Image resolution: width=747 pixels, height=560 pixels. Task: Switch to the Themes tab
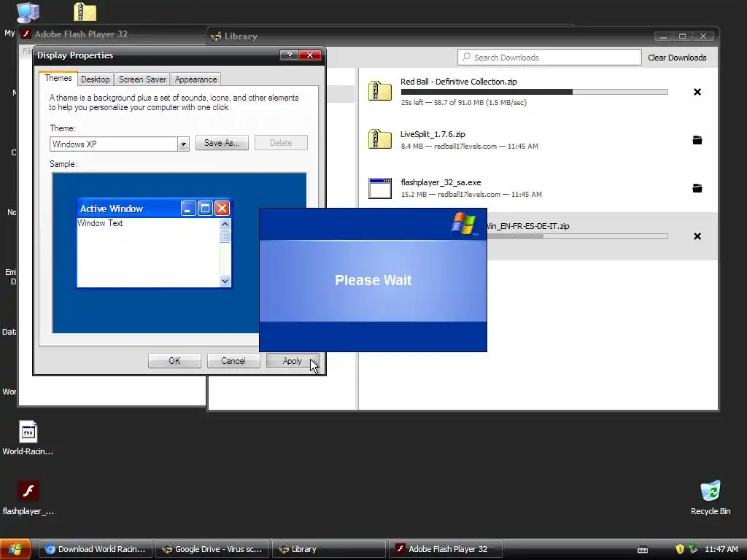[58, 78]
